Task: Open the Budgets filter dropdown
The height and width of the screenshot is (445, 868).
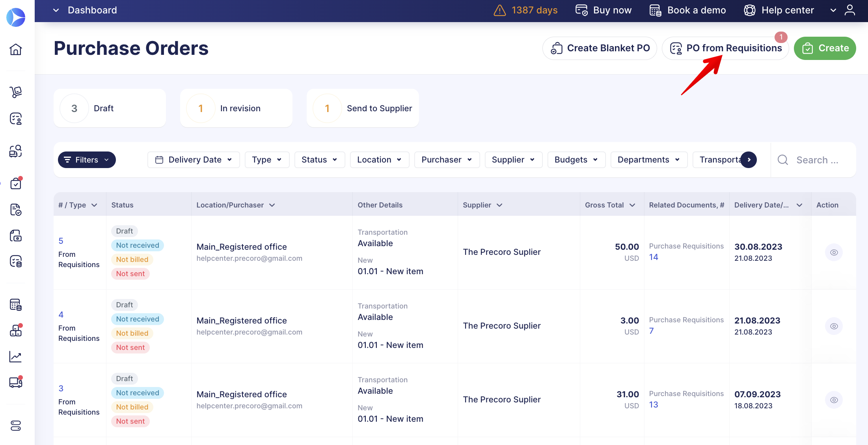Action: click(576, 160)
